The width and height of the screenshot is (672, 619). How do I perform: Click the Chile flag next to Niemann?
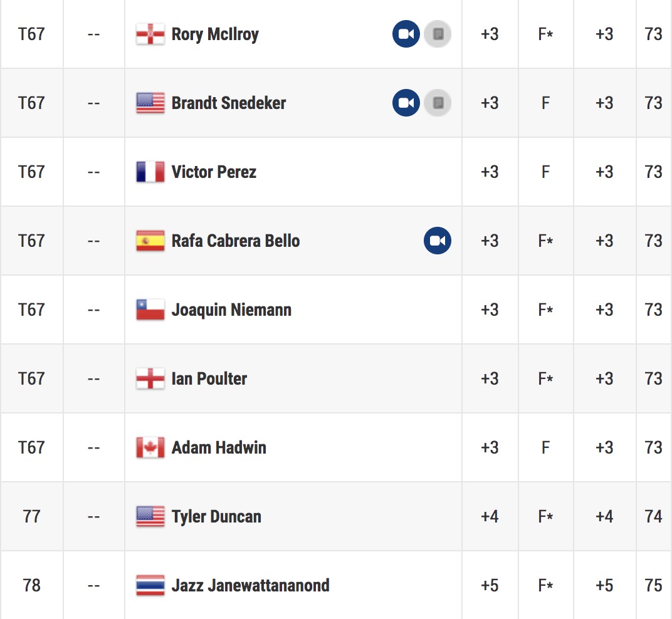point(150,309)
